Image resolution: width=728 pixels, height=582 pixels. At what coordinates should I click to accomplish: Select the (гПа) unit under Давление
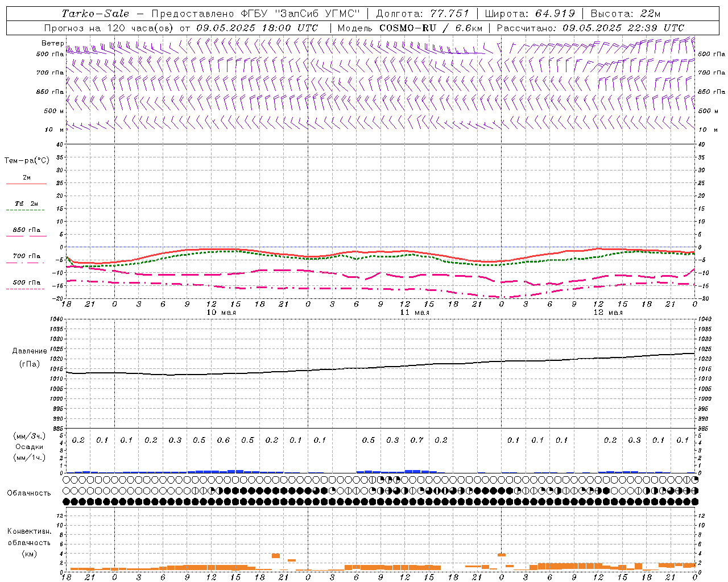pos(30,364)
